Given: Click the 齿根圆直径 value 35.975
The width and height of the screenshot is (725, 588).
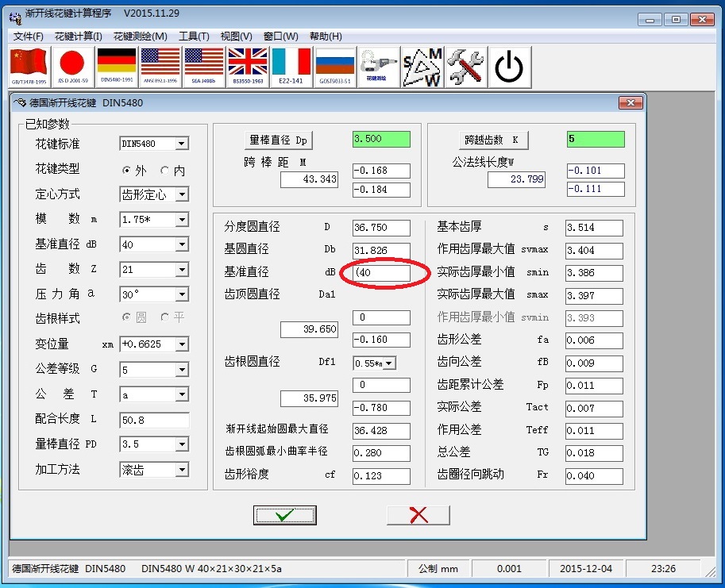Looking at the screenshot, I should coord(310,398).
